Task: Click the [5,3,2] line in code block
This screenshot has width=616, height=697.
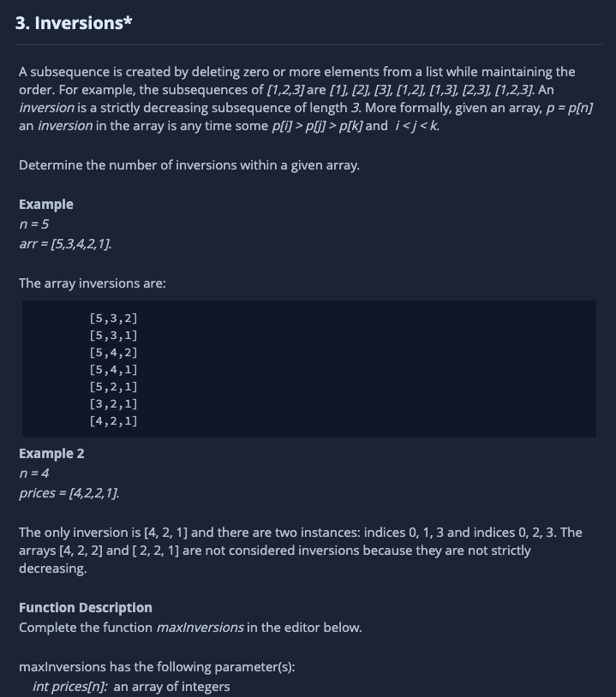Action: point(113,319)
